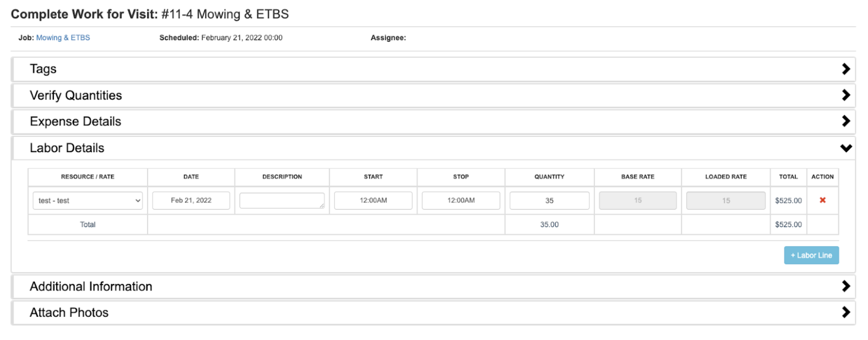Open the test - test resource dropdown
868x340 pixels.
coord(87,201)
